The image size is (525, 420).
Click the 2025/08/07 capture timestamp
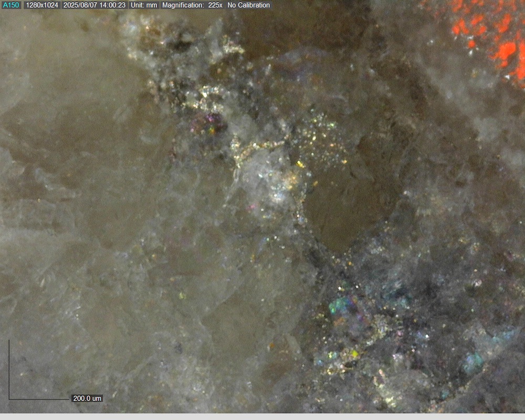click(94, 5)
